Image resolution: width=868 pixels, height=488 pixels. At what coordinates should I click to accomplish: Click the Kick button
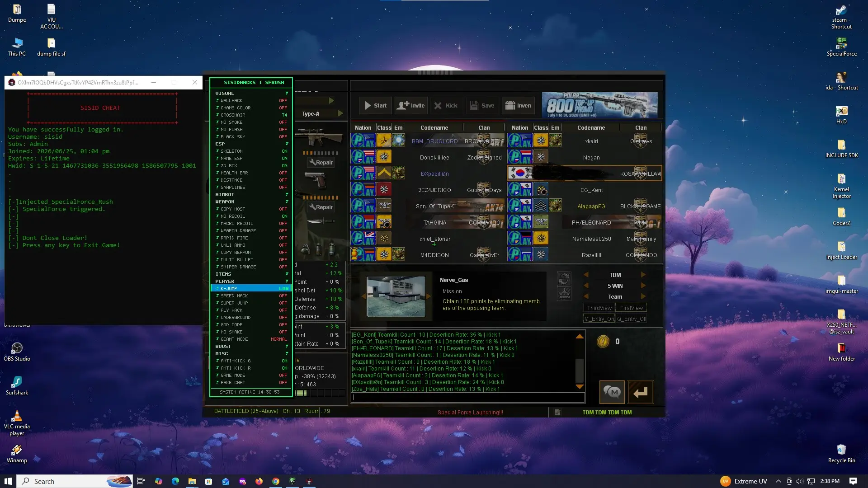click(446, 106)
